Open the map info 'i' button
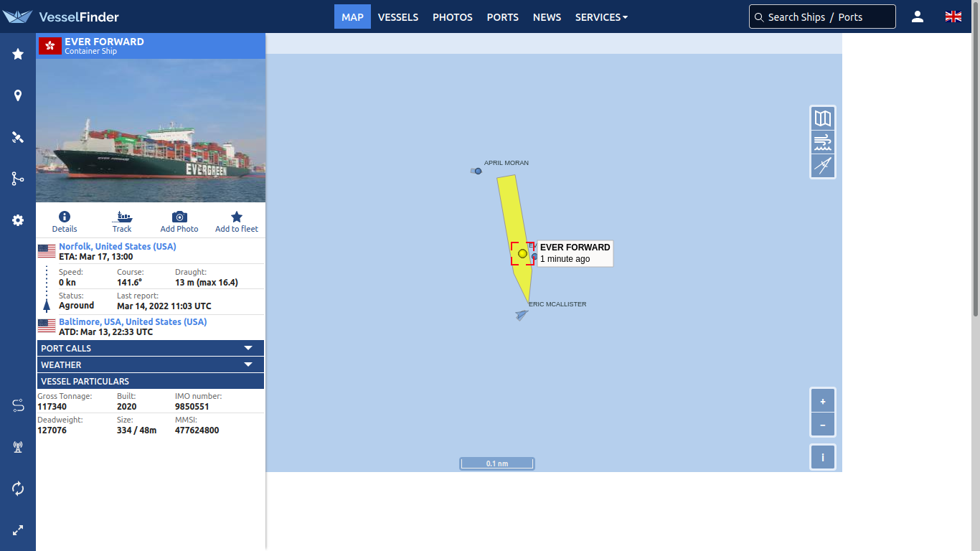Screen dimensions: 980x551 pos(823,457)
